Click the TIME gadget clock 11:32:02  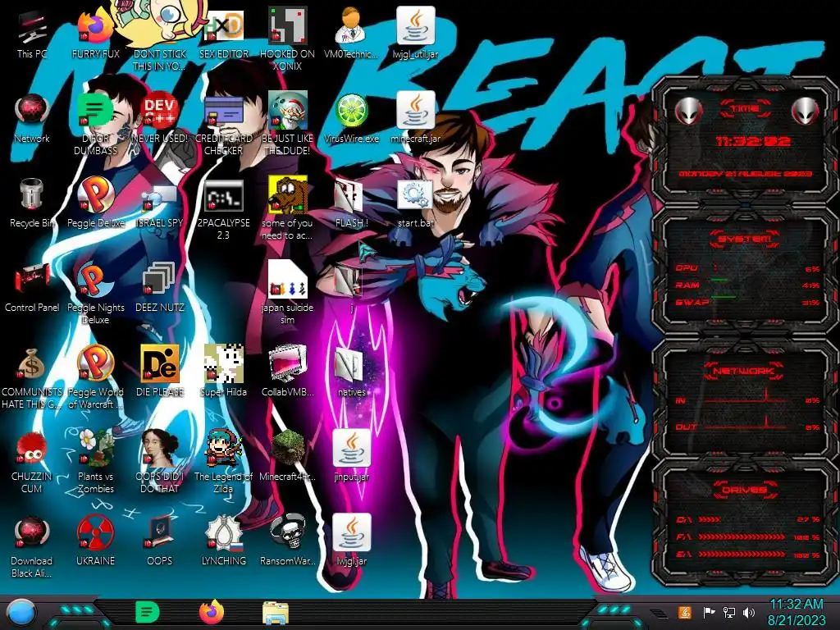[x=753, y=141]
